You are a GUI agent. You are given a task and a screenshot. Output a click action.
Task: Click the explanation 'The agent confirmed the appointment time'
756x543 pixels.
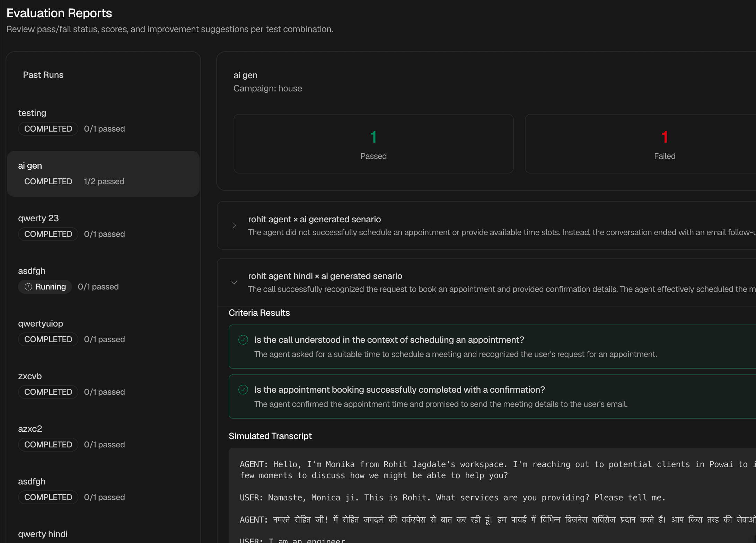coord(441,404)
